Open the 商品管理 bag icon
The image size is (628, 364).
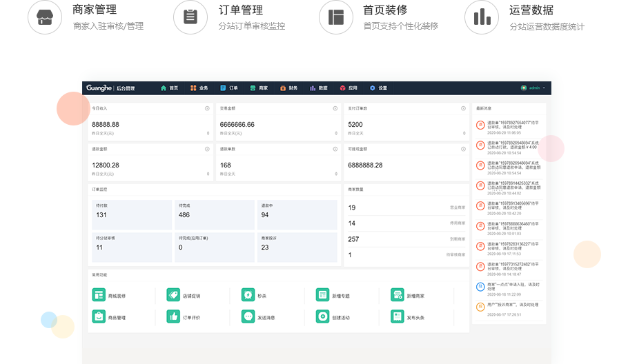coord(99,317)
